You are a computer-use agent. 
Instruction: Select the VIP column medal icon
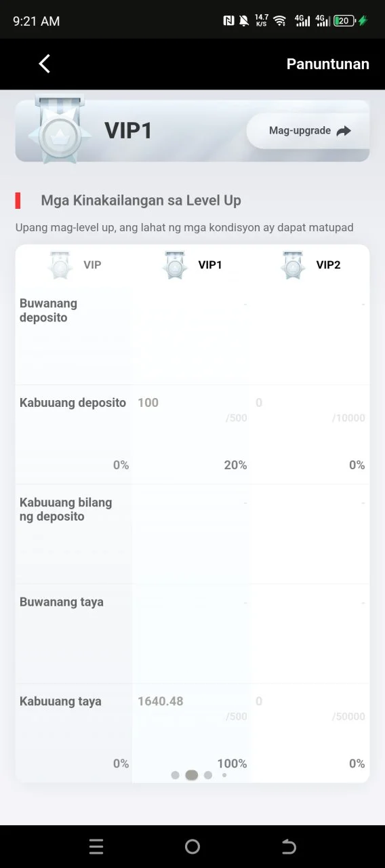[x=60, y=265]
